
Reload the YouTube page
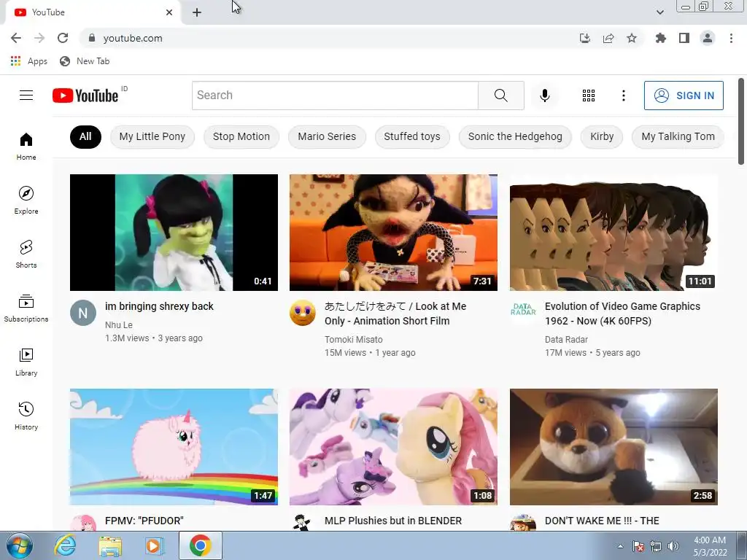63,38
